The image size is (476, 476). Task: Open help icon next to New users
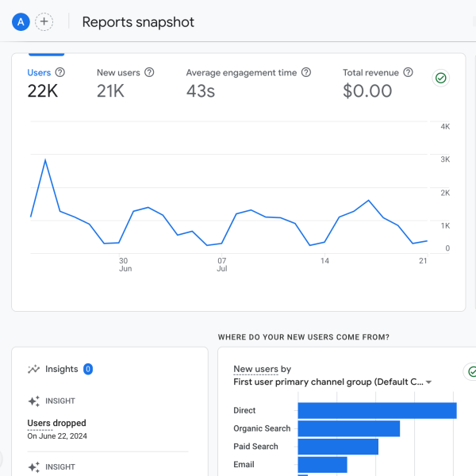pyautogui.click(x=149, y=72)
